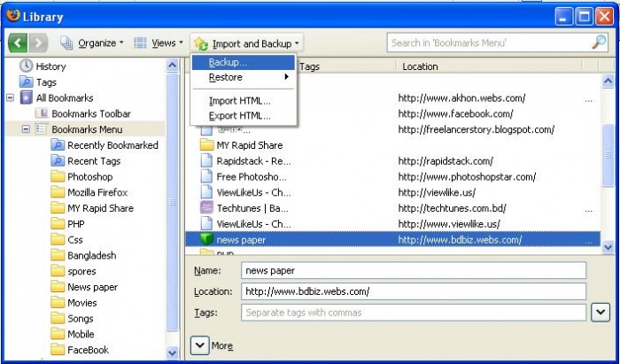Select Export HTML... menu entry

[243, 116]
